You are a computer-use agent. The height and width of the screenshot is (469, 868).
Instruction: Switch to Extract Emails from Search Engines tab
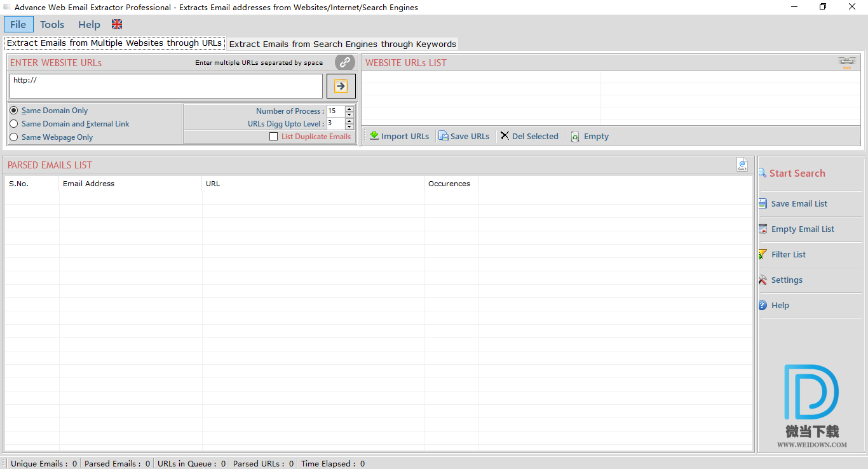tap(342, 44)
